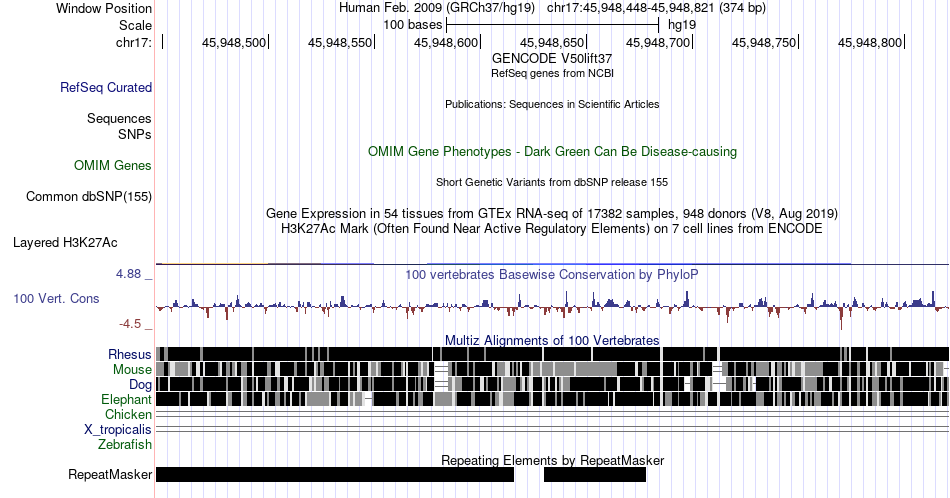Select the Chicken alignment row label
The width and height of the screenshot is (950, 498).
(128, 414)
